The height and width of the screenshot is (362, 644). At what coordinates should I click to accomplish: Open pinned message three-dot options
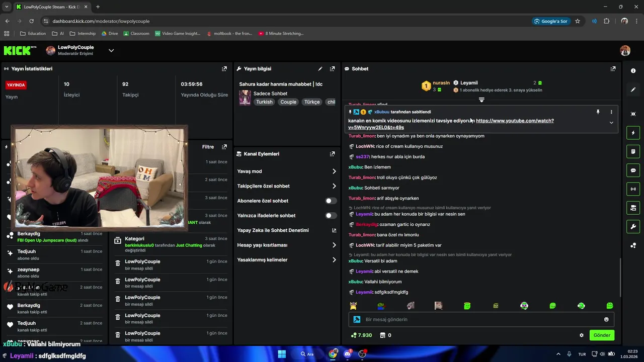611,112
